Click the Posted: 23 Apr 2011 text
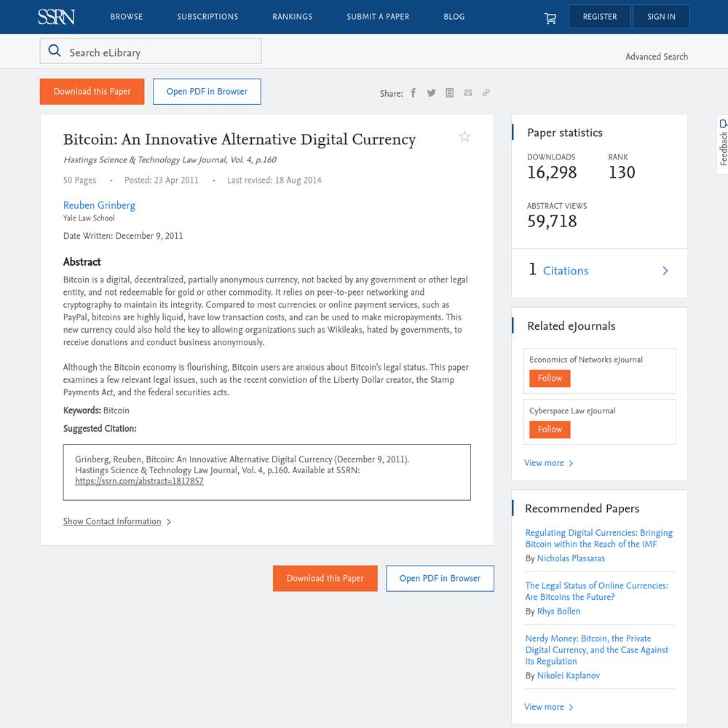The height and width of the screenshot is (728, 728). click(x=161, y=180)
